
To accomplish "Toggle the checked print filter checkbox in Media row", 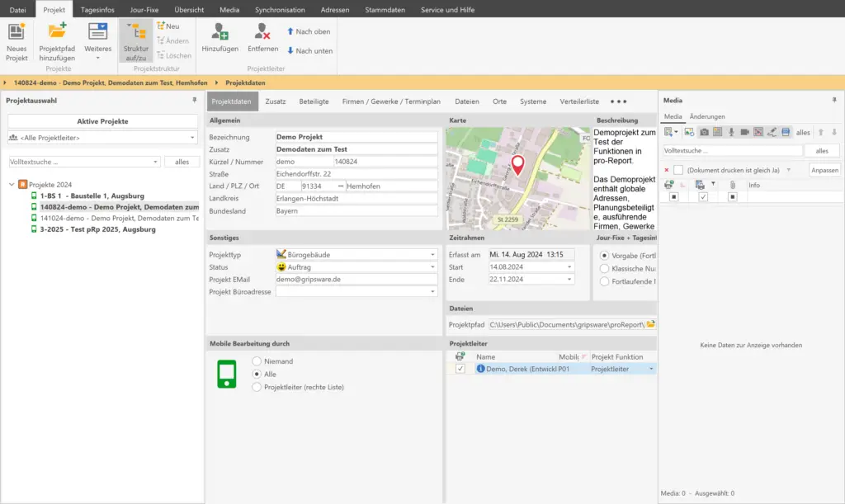I will coord(703,197).
